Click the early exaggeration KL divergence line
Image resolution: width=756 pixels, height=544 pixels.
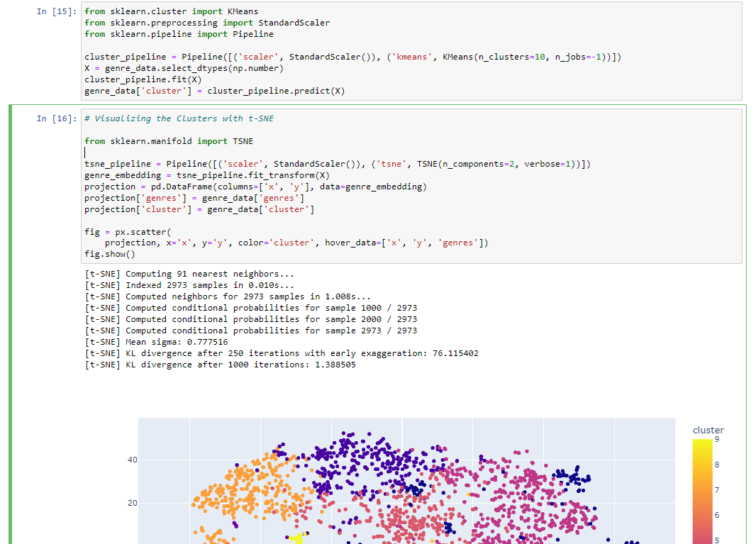pos(282,353)
